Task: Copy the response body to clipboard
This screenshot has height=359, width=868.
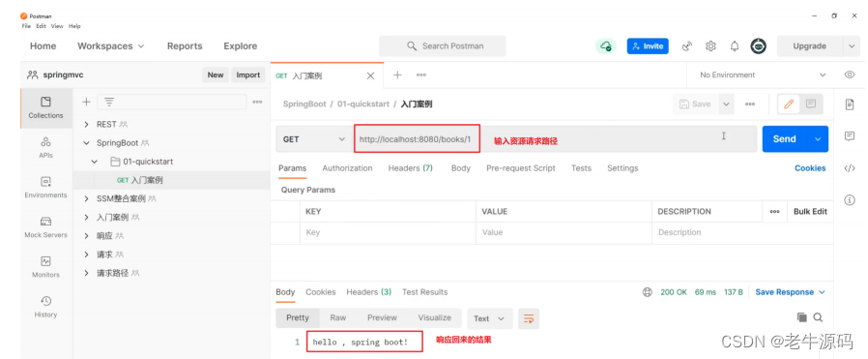Action: click(x=801, y=317)
